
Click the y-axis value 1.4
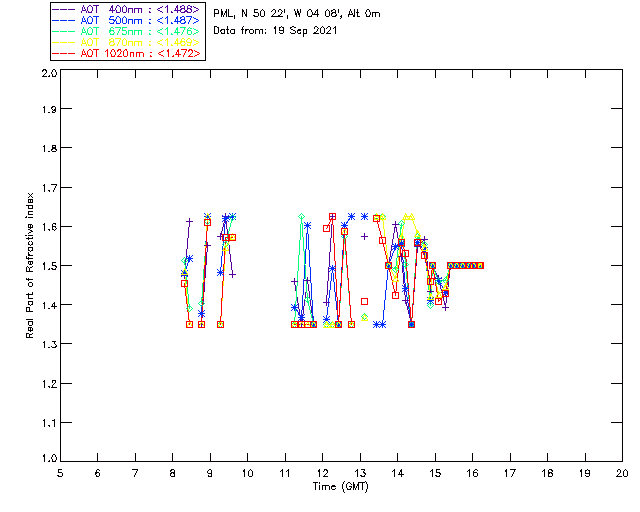tap(49, 305)
